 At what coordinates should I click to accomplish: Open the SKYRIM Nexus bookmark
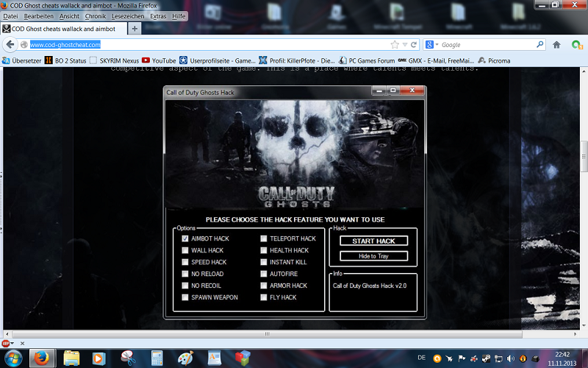[x=115, y=60]
